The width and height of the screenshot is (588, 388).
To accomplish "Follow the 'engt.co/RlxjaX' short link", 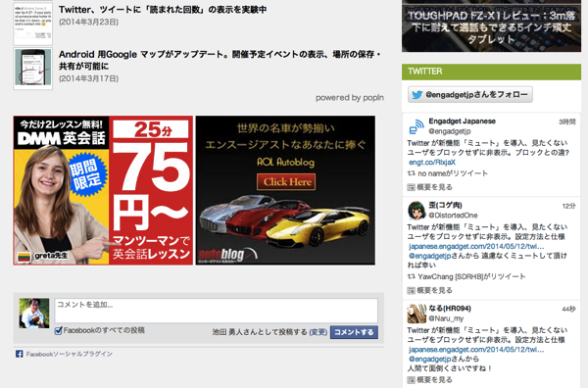I will tap(432, 163).
